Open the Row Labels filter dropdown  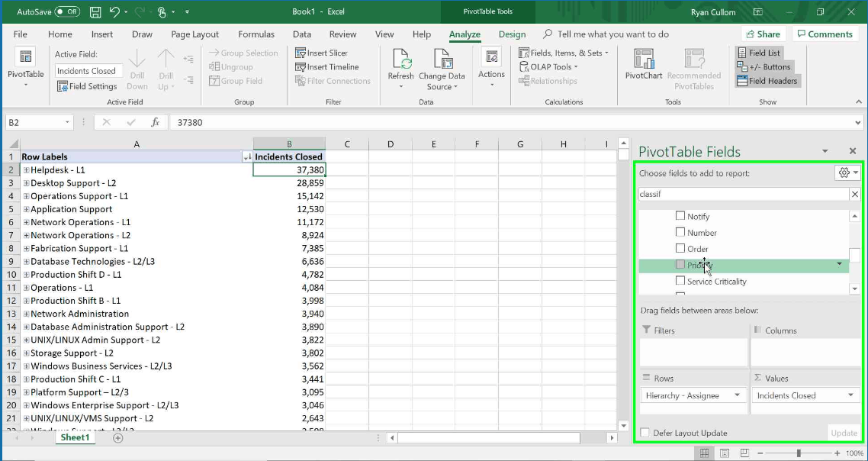(x=247, y=157)
